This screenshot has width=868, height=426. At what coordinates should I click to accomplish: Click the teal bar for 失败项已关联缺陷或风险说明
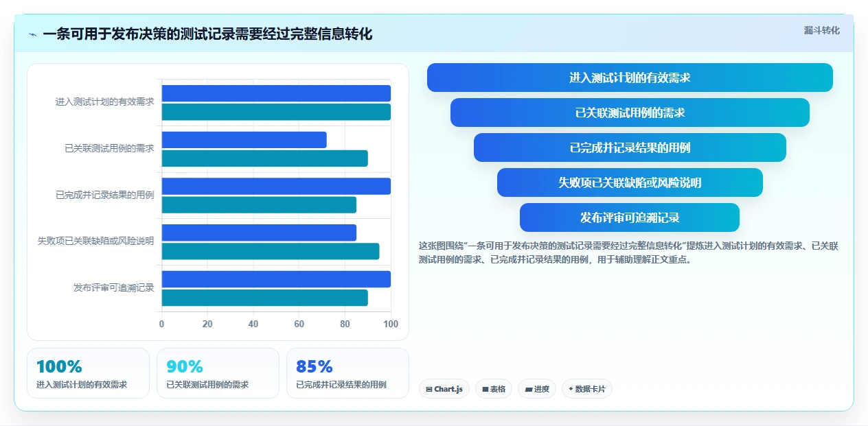(271, 251)
